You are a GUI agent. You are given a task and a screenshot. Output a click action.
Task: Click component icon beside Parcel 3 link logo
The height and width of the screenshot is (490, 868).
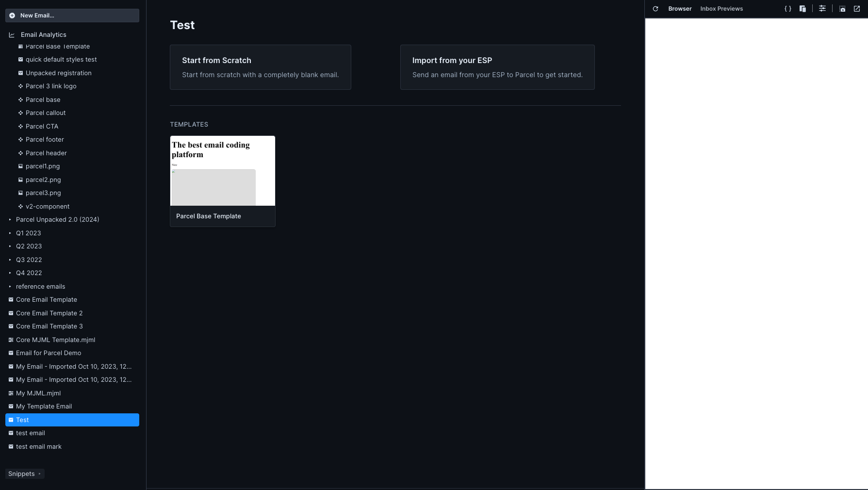click(x=20, y=86)
